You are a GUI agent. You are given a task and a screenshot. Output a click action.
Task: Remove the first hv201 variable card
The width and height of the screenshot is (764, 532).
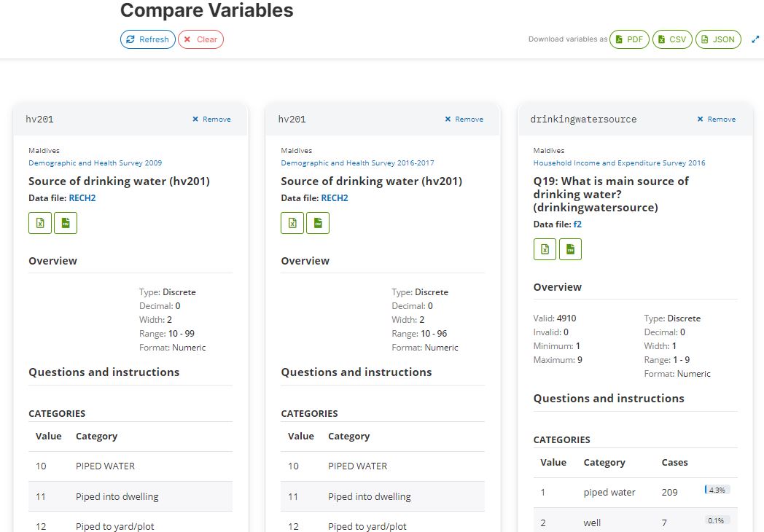click(x=211, y=119)
